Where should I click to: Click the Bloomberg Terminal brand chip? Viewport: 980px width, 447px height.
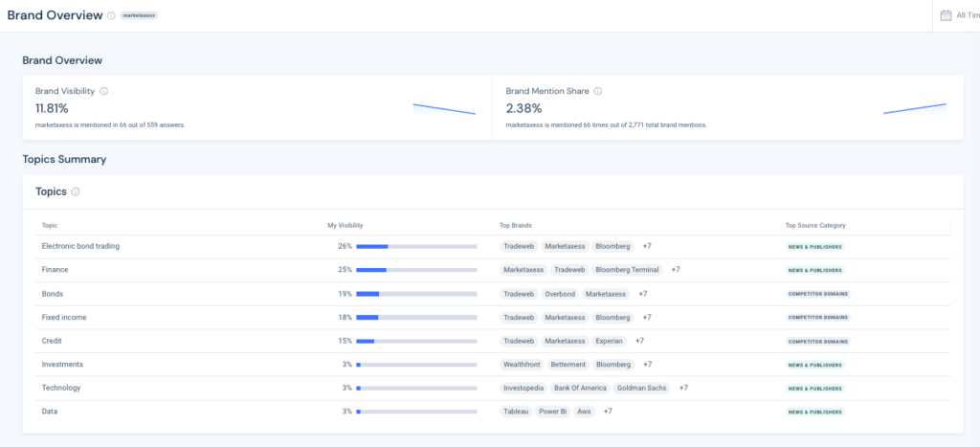[627, 270]
